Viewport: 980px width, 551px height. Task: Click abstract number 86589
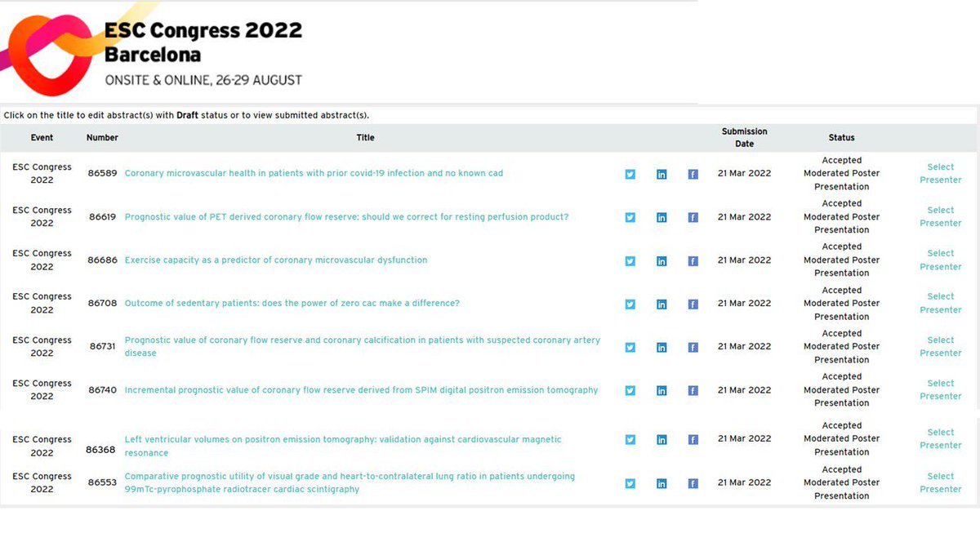click(x=103, y=173)
